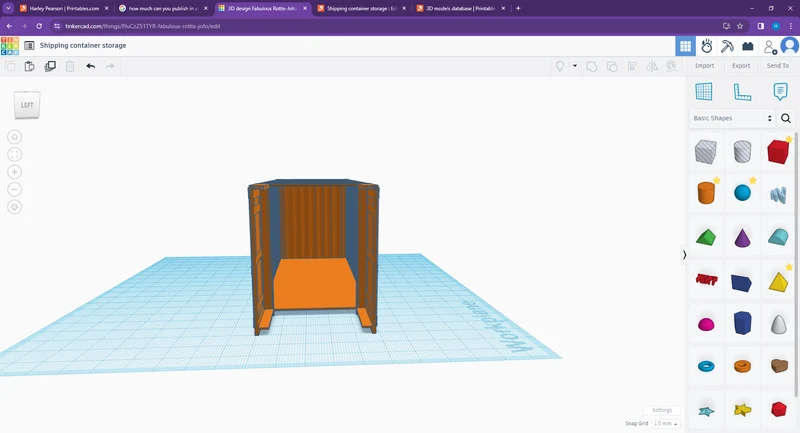This screenshot has height=433, width=800.
Task: Zoom in with the plus button
Action: click(x=14, y=172)
